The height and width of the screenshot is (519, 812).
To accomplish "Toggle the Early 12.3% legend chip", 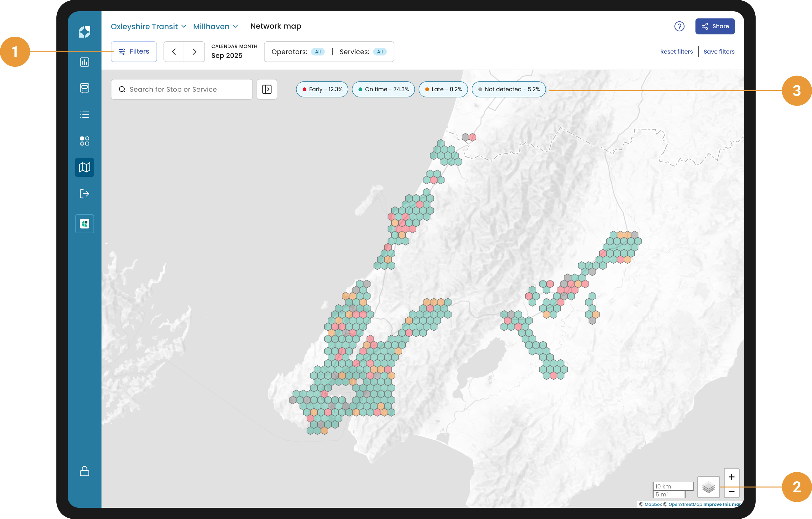I will 322,89.
